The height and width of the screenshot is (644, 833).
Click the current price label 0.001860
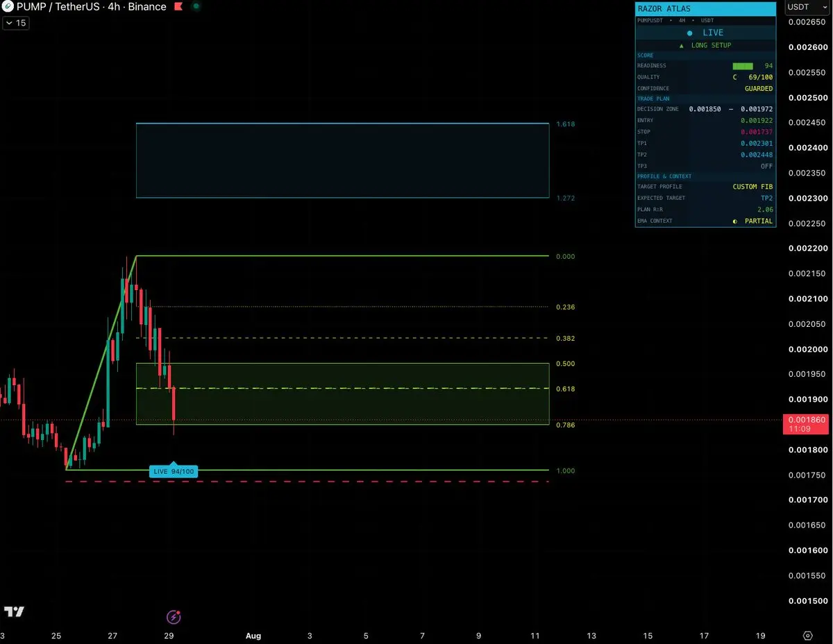[807, 420]
